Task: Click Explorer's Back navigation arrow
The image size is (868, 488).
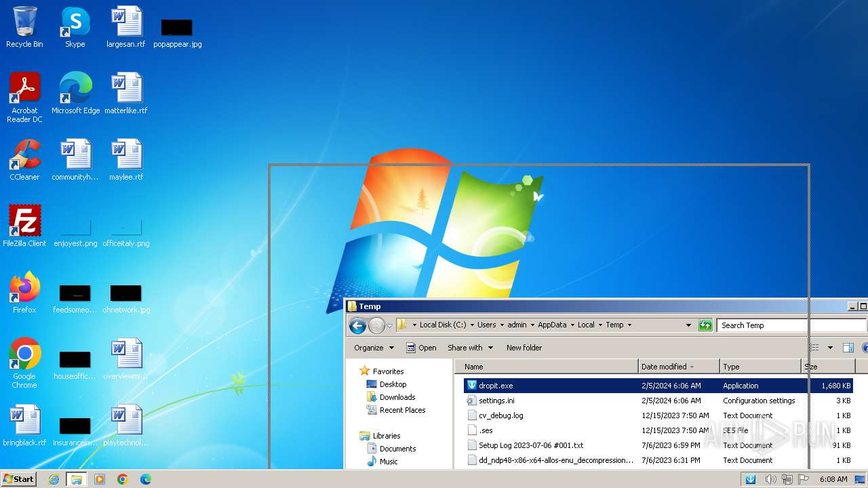Action: coord(357,325)
